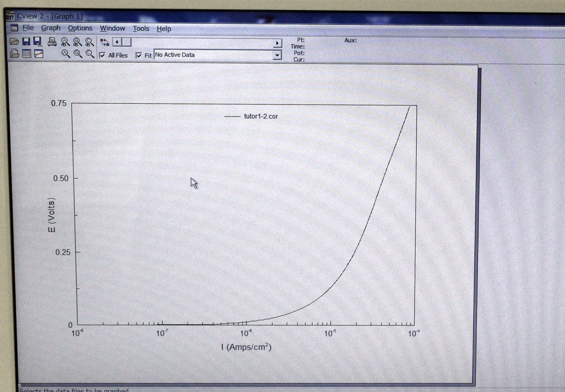The height and width of the screenshot is (392, 565).
Task: Click the Save As disk icon
Action: pyautogui.click(x=38, y=41)
